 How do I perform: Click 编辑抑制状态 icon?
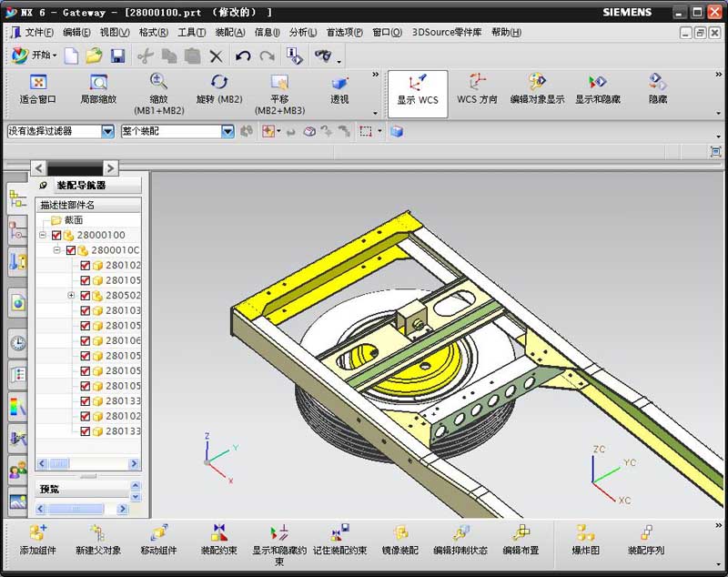click(x=460, y=533)
